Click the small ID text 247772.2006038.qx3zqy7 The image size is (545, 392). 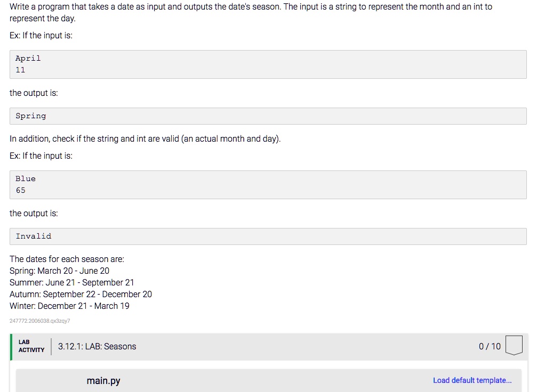[39, 321]
